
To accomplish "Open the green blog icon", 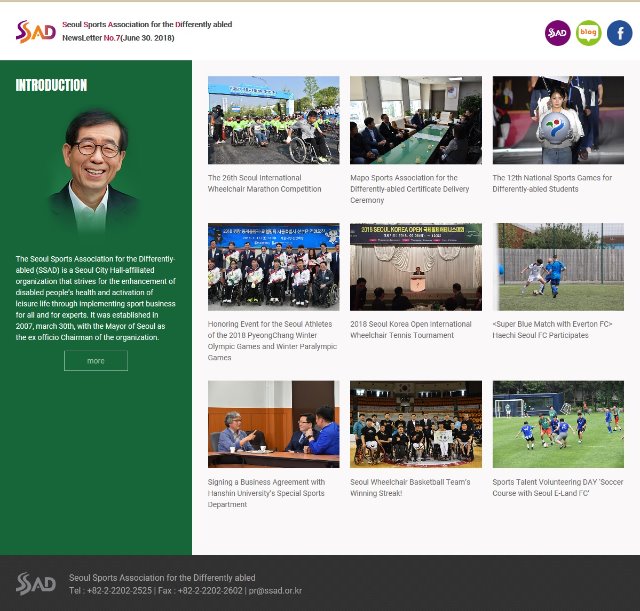I will pos(589,33).
